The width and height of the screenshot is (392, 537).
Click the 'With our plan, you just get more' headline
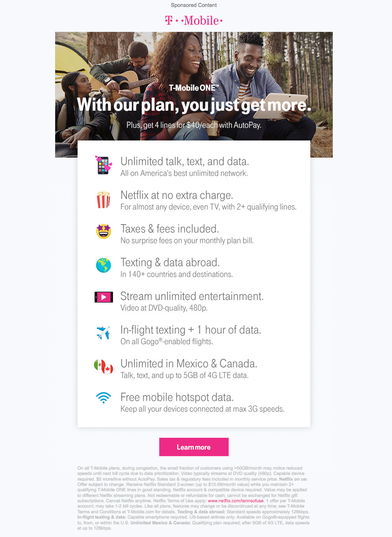[194, 105]
